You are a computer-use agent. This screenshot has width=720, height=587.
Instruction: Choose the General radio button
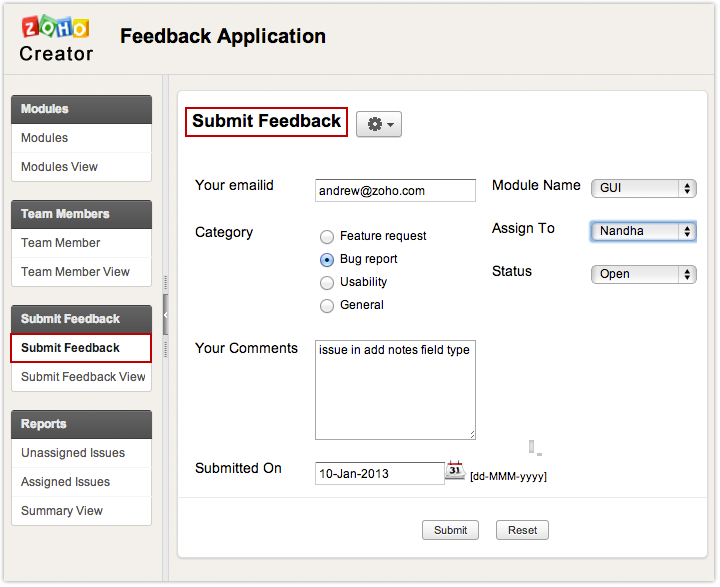pyautogui.click(x=327, y=306)
